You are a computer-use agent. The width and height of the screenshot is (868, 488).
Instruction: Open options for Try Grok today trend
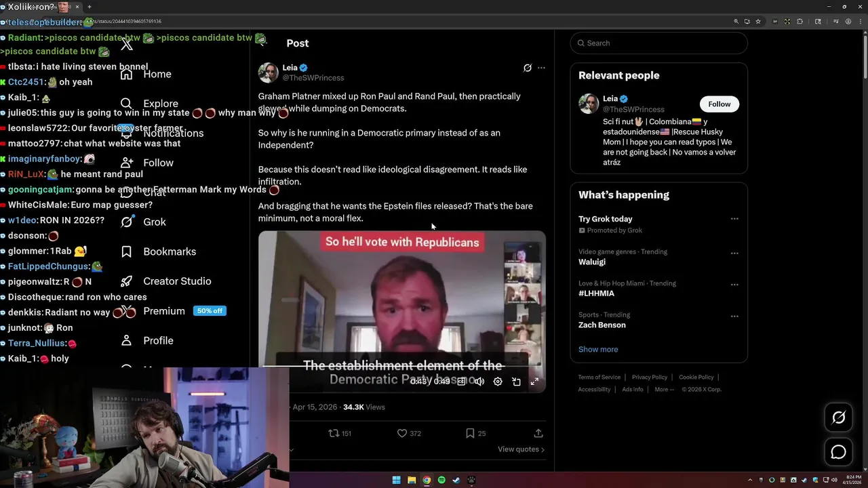point(734,219)
